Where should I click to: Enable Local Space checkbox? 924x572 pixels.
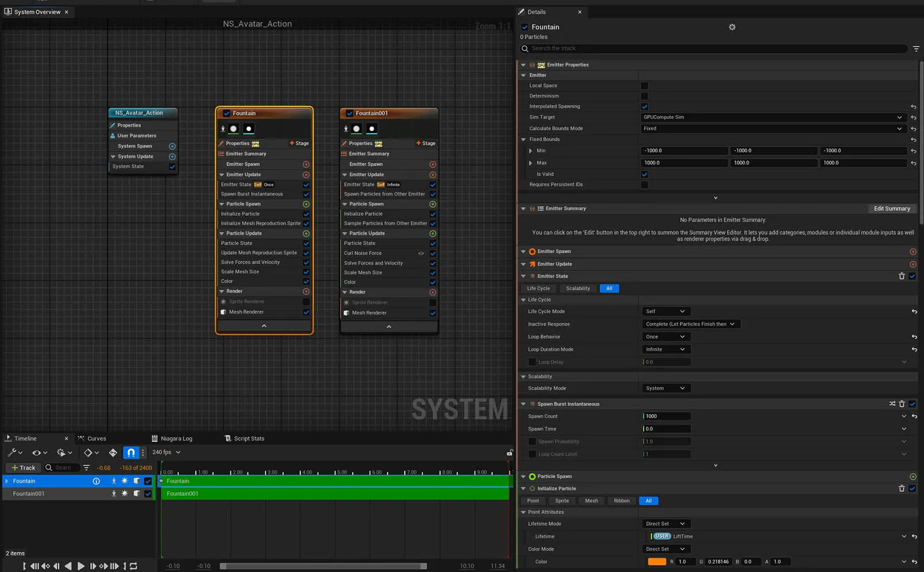644,85
